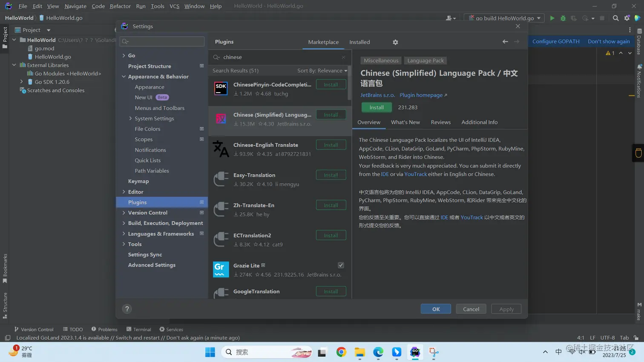
Task: Open the Additional Info tab
Action: coord(479,123)
